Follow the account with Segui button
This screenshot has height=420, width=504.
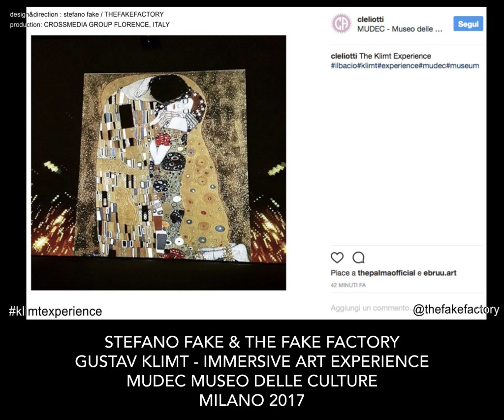click(468, 24)
